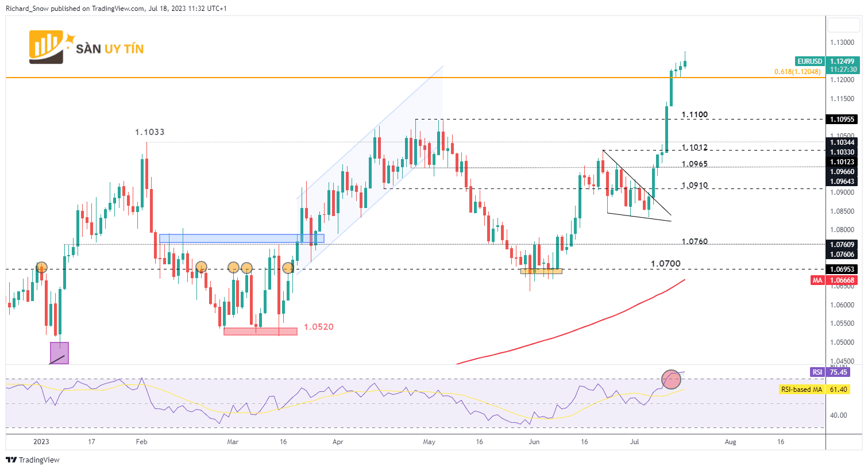
Task: Select the EURUSD symbol label
Action: pos(810,61)
